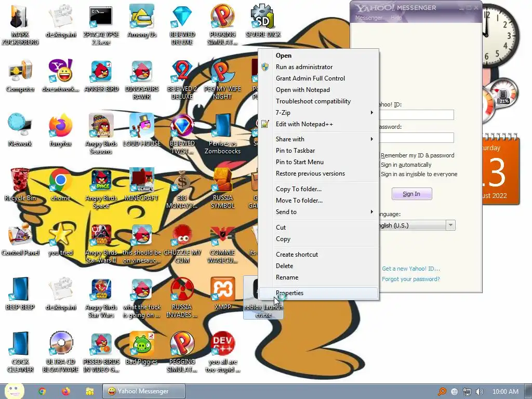Open Chrome from the taskbar
The height and width of the screenshot is (399, 532).
(42, 391)
